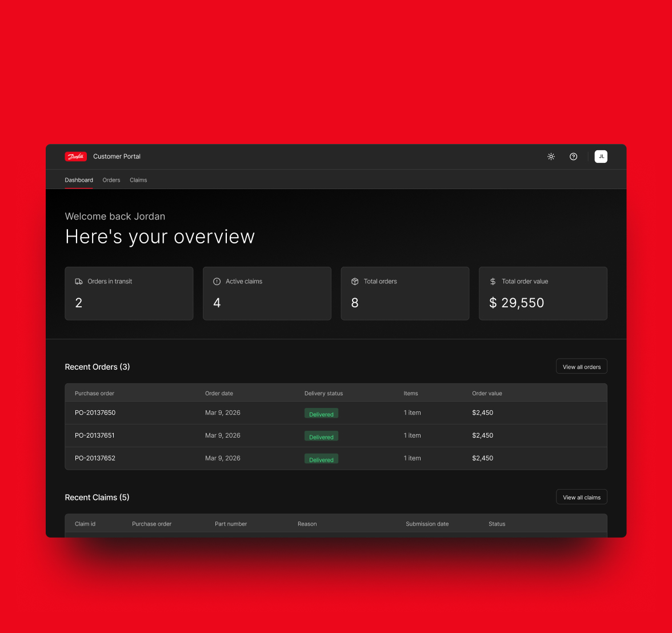Viewport: 672px width, 633px height.
Task: Click the Delivered badge for PO-20137650
Action: pyautogui.click(x=321, y=414)
